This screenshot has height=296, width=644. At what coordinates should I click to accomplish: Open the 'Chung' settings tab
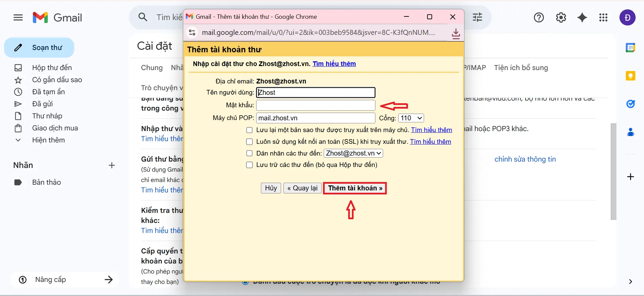pos(152,68)
